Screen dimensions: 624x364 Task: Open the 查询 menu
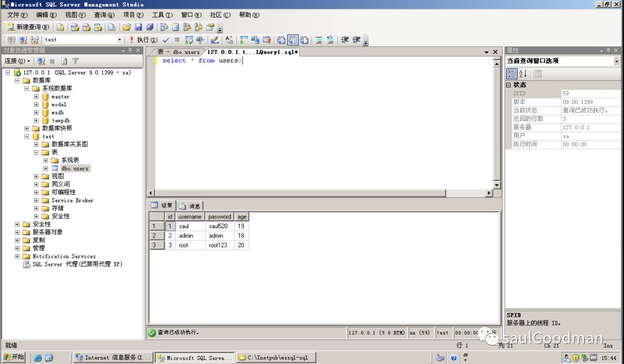pyautogui.click(x=104, y=14)
